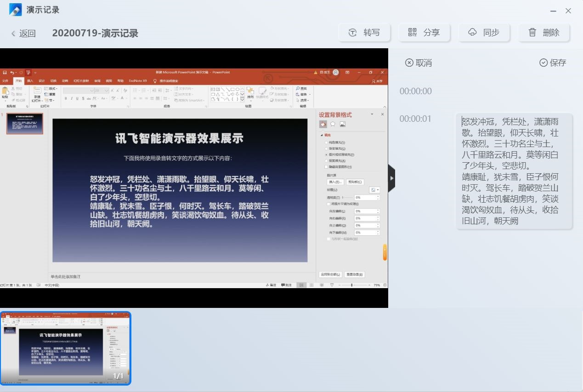This screenshot has width=583, height=392.
Task: Click the Bold B icon in recorded ribbon
Action: click(66, 98)
